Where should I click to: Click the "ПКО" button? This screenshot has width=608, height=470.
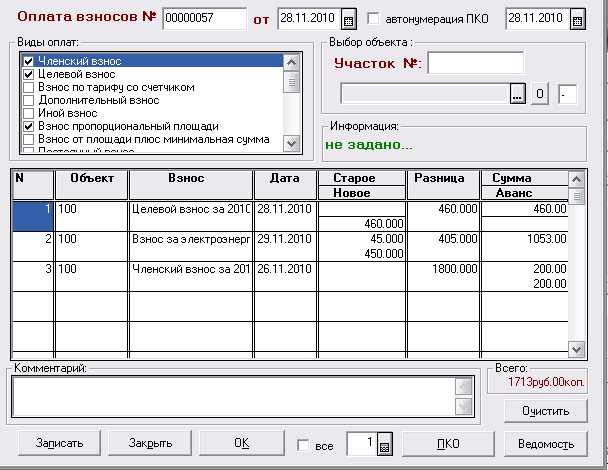448,444
